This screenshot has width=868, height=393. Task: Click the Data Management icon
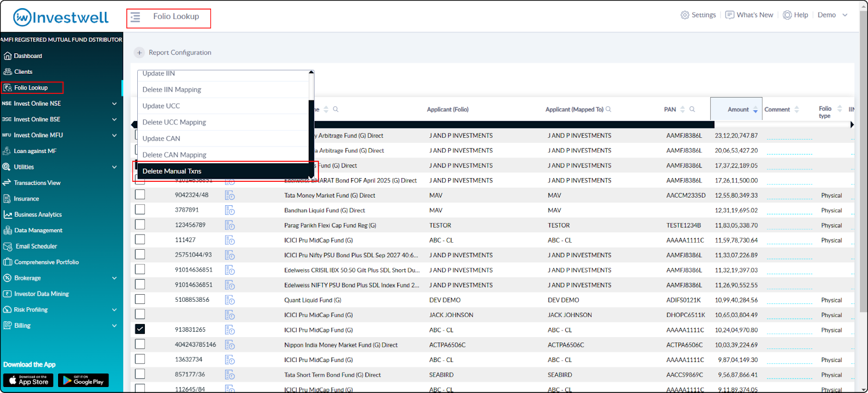point(8,230)
